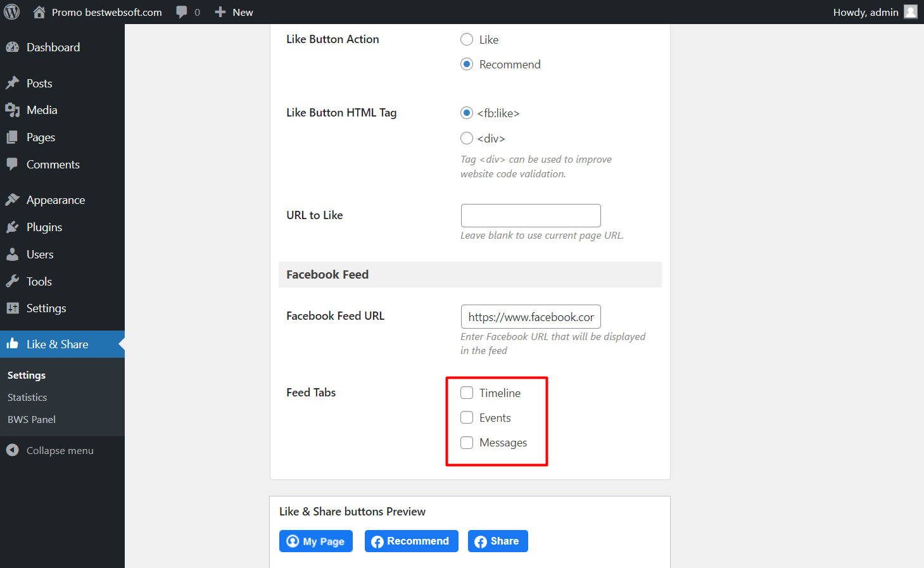Visit Promo bestwebsoft.com site link
This screenshot has width=924, height=568.
click(x=106, y=12)
